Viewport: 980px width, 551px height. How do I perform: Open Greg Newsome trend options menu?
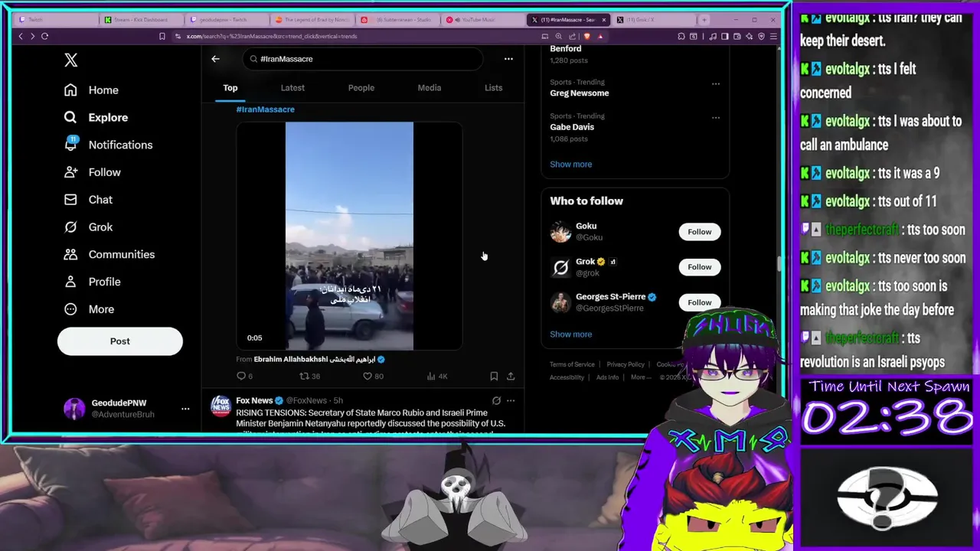pos(716,83)
